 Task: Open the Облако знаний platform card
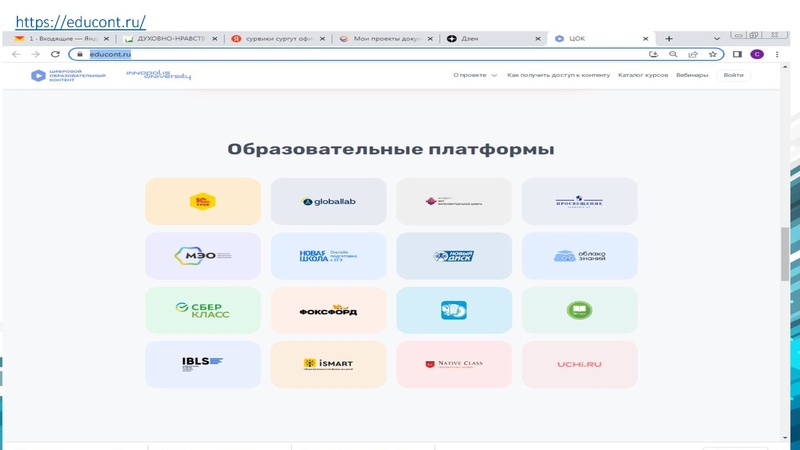tap(580, 256)
